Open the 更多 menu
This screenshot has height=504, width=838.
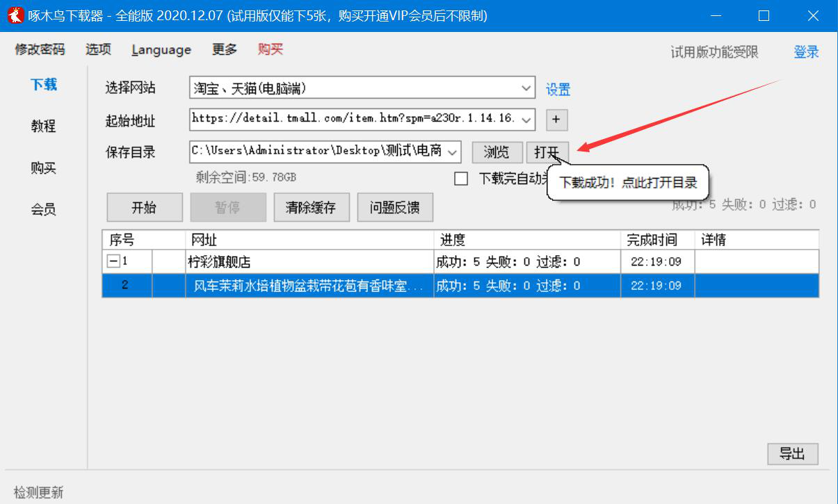(225, 49)
